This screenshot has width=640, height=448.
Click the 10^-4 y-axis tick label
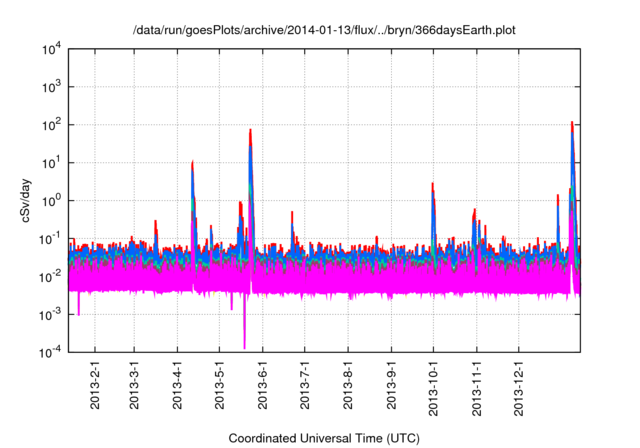(50, 352)
